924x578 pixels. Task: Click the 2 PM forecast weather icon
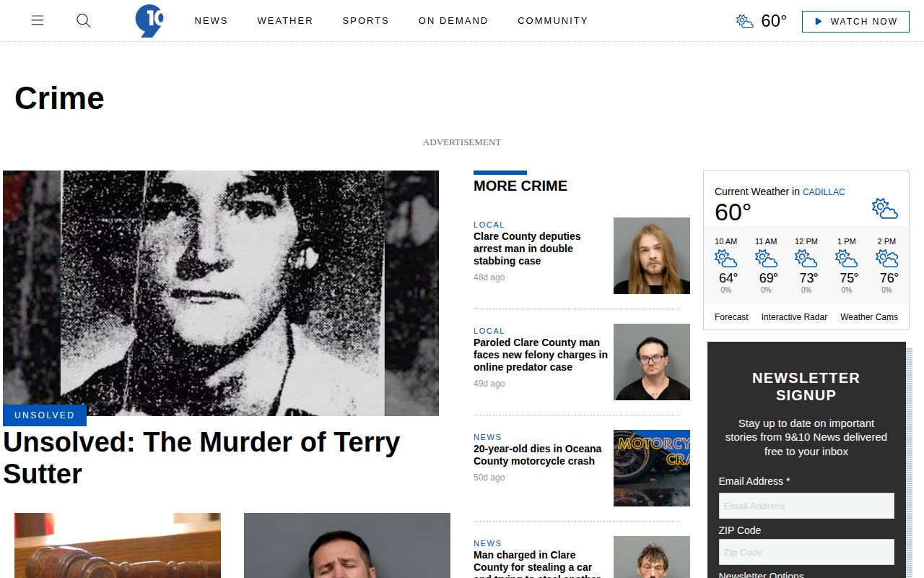click(886, 259)
